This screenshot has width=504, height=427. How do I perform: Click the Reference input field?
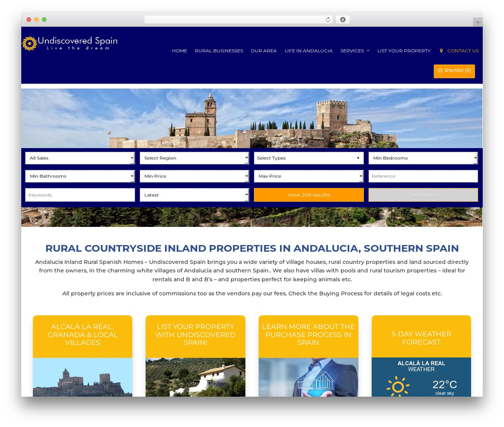click(x=423, y=176)
